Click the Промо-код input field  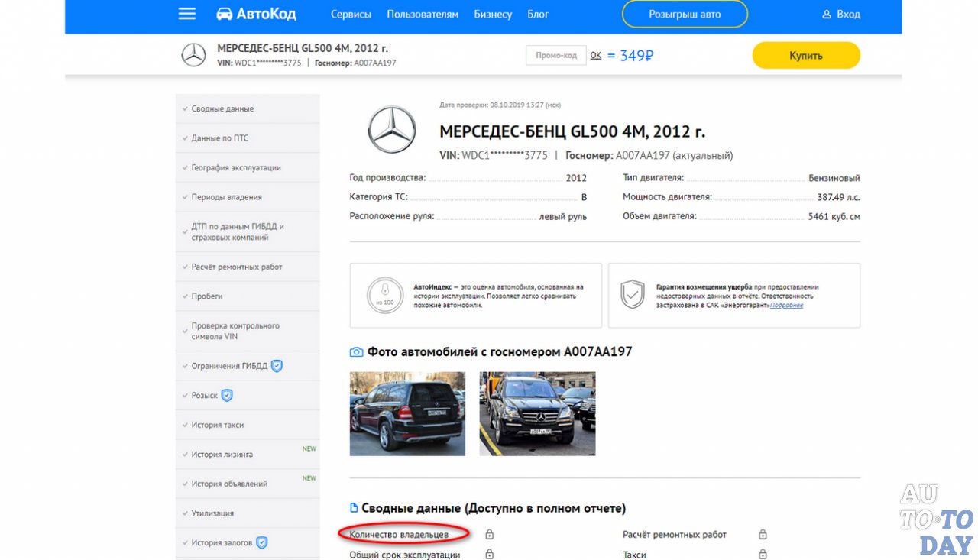click(x=555, y=54)
